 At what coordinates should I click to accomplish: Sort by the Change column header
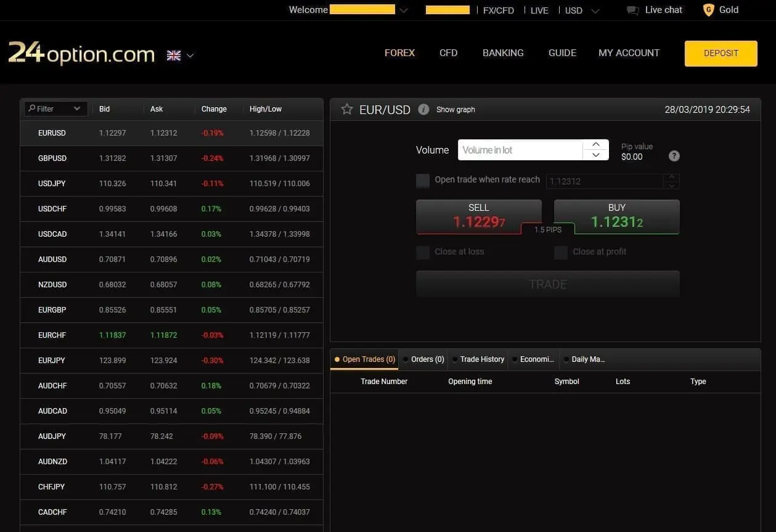click(214, 109)
